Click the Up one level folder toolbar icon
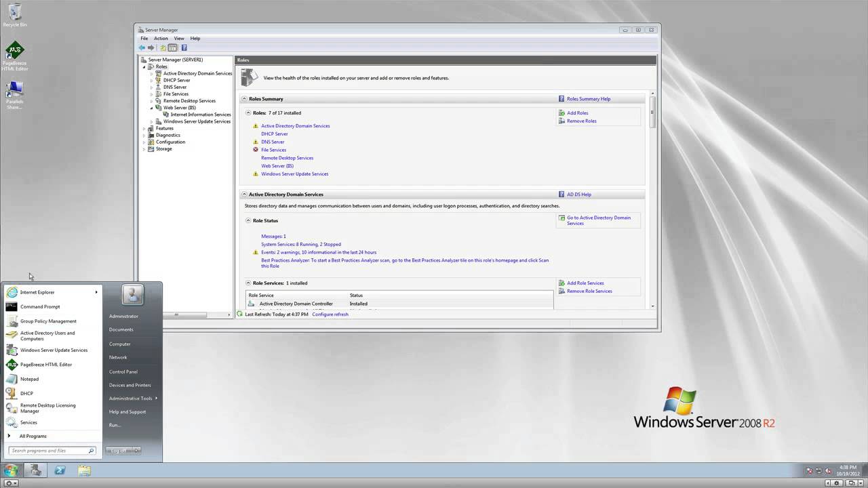 pos(163,47)
